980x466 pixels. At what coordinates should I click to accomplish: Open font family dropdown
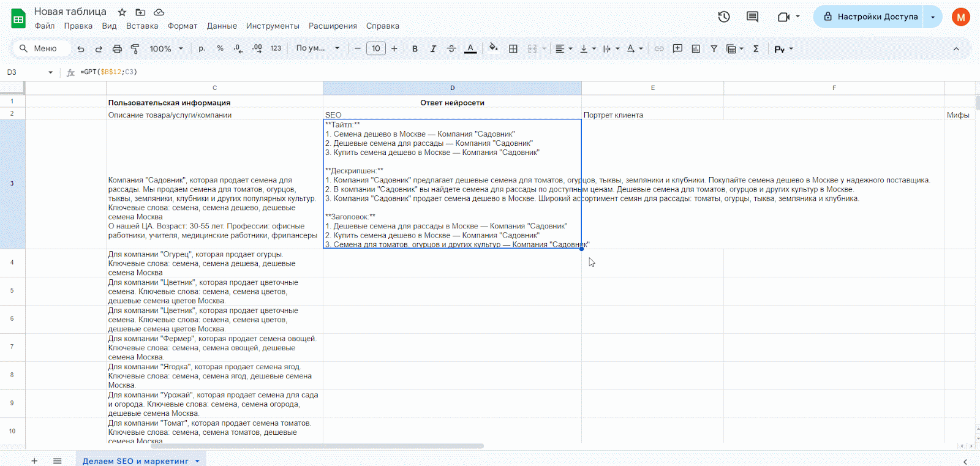[x=317, y=48]
